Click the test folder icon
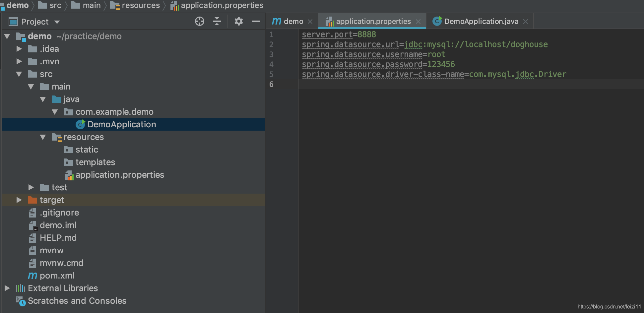The width and height of the screenshot is (644, 313). tap(44, 187)
